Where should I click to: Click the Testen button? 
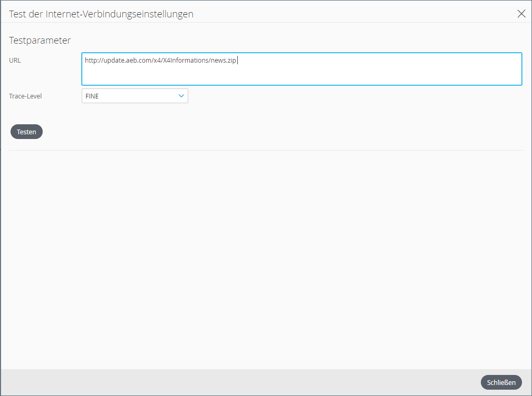pos(26,132)
